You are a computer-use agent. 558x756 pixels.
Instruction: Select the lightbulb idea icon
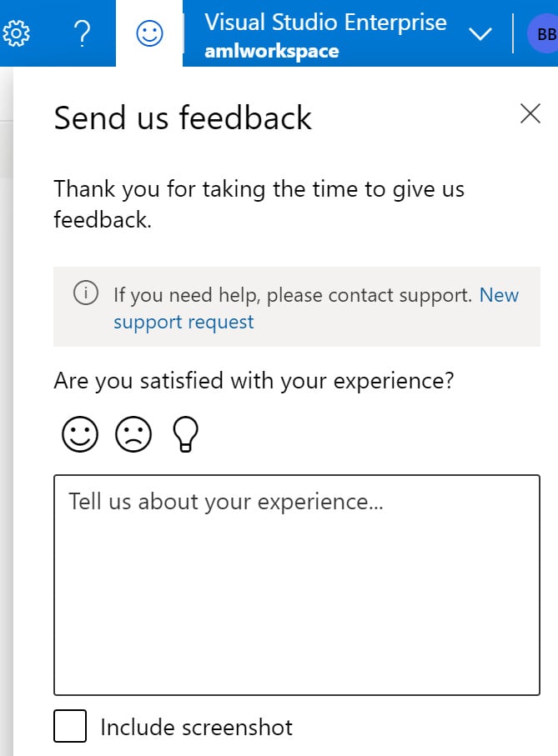[186, 434]
